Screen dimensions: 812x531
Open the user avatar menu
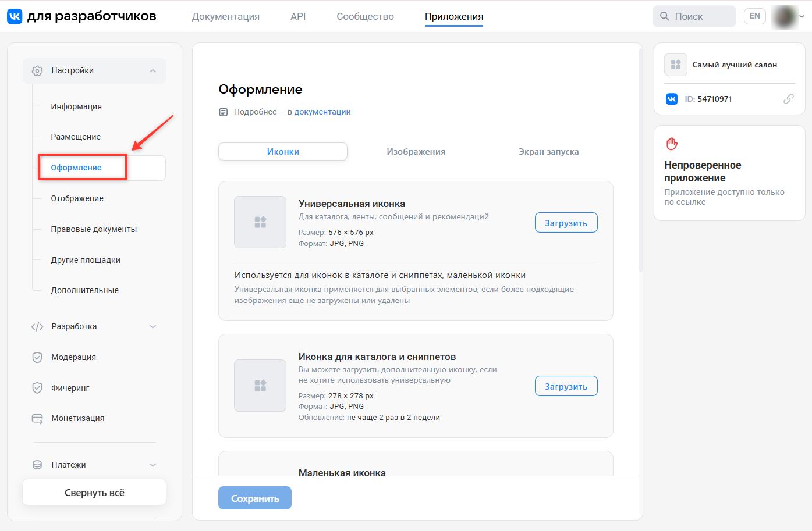pyautogui.click(x=783, y=16)
